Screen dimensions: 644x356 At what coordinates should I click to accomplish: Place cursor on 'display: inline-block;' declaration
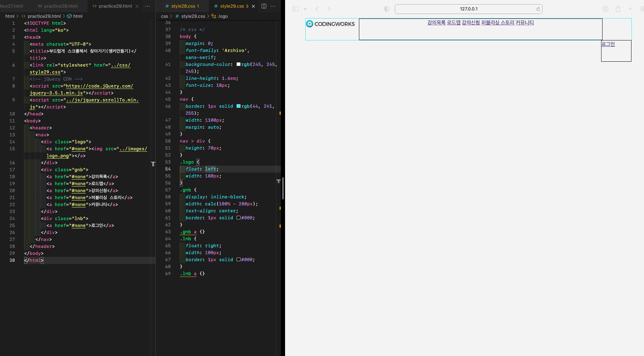(x=216, y=197)
